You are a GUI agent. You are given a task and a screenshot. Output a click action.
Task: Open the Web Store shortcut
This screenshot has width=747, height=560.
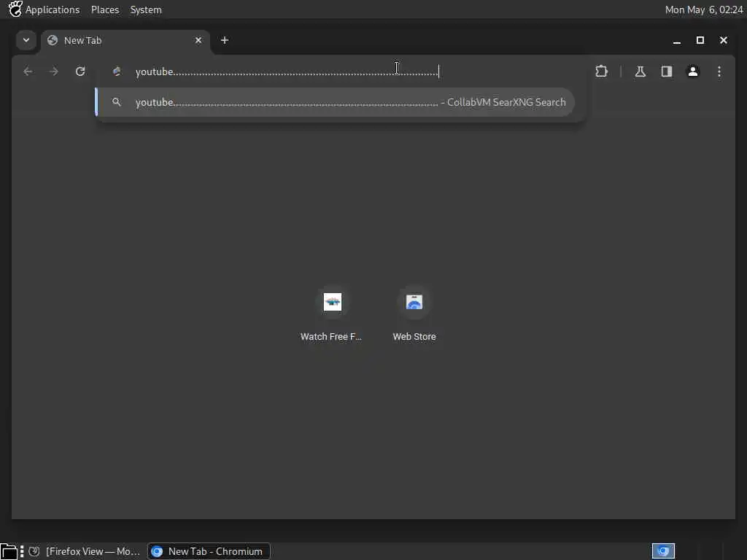(x=414, y=314)
